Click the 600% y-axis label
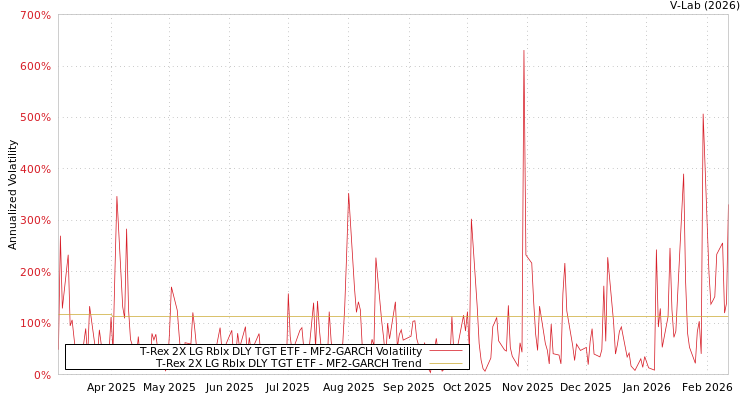Image resolution: width=750 pixels, height=400 pixels. click(x=35, y=67)
